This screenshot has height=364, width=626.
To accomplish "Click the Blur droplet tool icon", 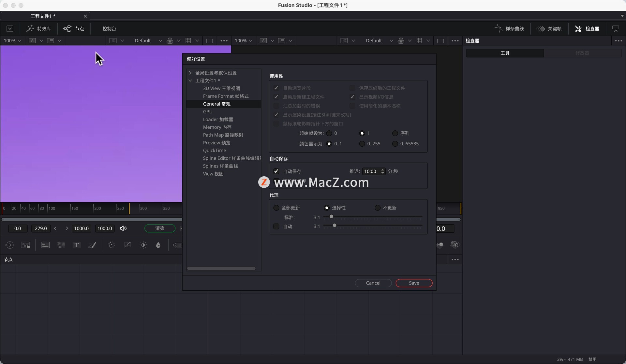I will 158,245.
